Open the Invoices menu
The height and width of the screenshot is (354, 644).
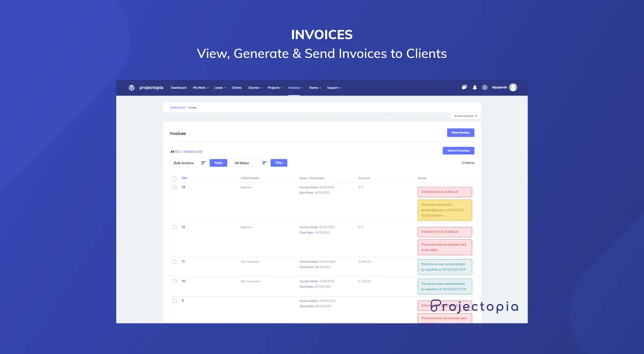pyautogui.click(x=295, y=87)
